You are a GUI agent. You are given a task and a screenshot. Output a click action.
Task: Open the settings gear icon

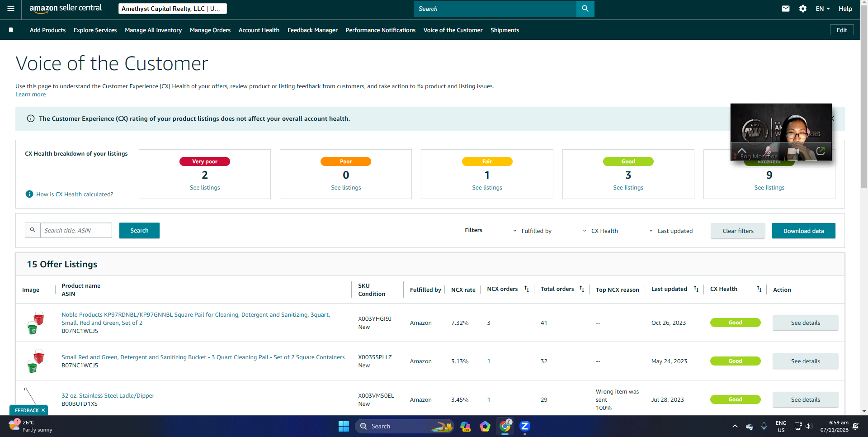803,9
